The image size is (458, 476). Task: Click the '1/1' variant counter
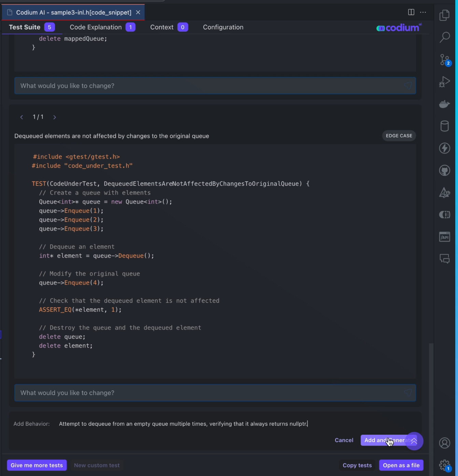point(38,117)
